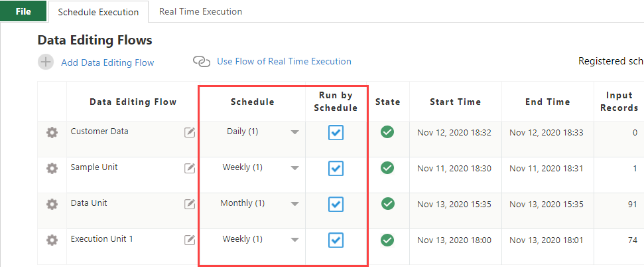Edit the Data Unit flow name
Viewport: 644px width, 267px height.
click(x=189, y=204)
